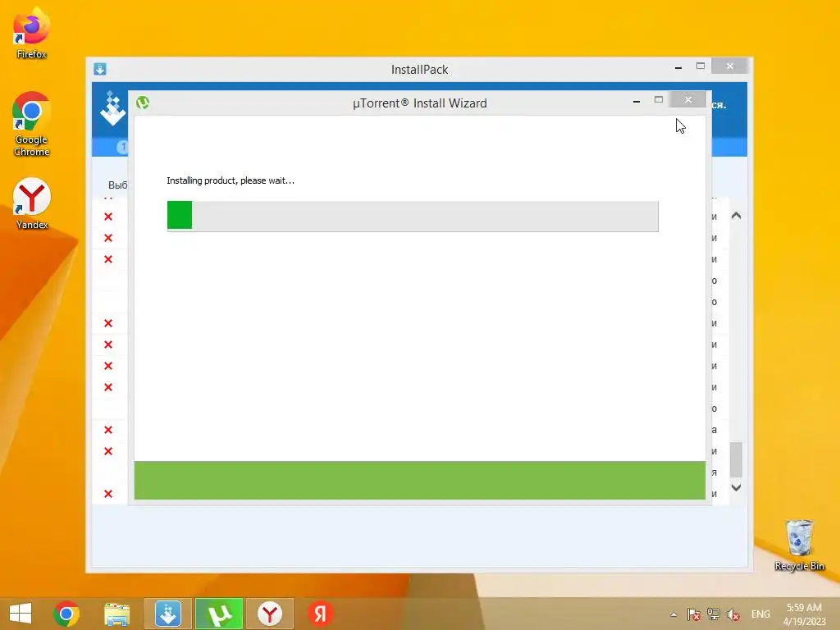
Task: Open the network status tray icon
Action: (714, 614)
